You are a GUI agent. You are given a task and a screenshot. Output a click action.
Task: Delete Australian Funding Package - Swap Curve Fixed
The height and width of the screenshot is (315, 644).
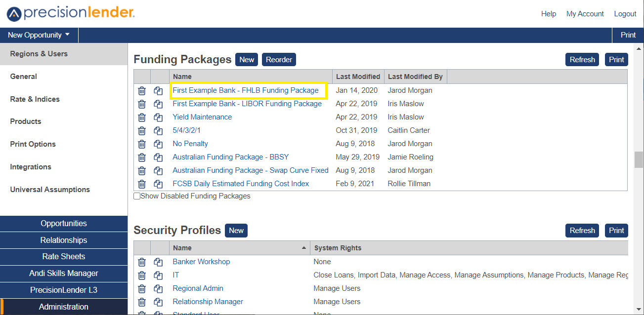coord(142,170)
